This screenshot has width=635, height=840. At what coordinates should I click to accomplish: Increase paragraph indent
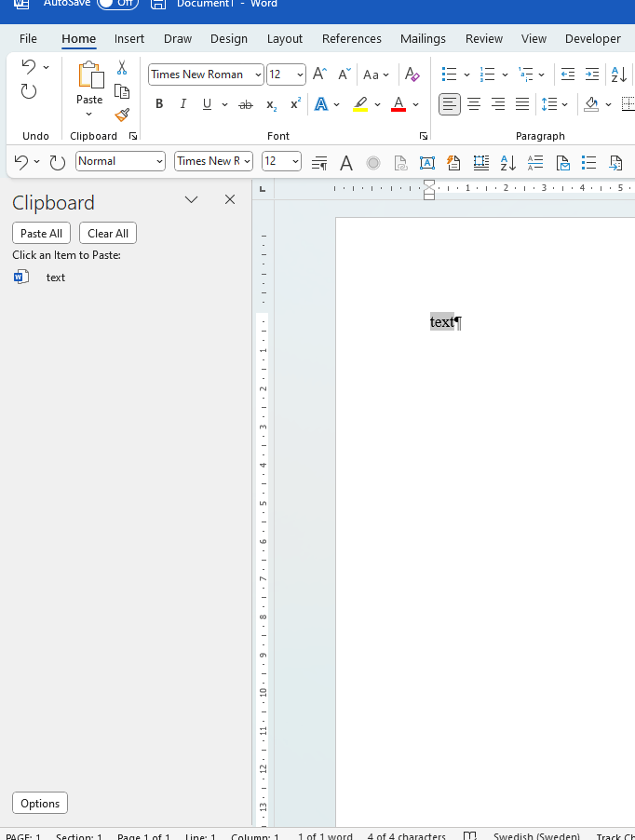point(592,74)
